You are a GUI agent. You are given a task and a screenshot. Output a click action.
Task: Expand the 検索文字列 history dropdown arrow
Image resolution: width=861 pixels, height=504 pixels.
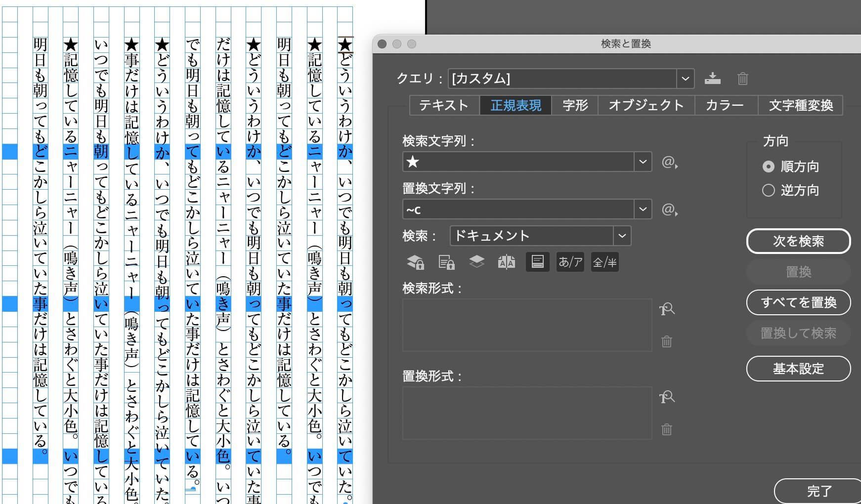643,162
